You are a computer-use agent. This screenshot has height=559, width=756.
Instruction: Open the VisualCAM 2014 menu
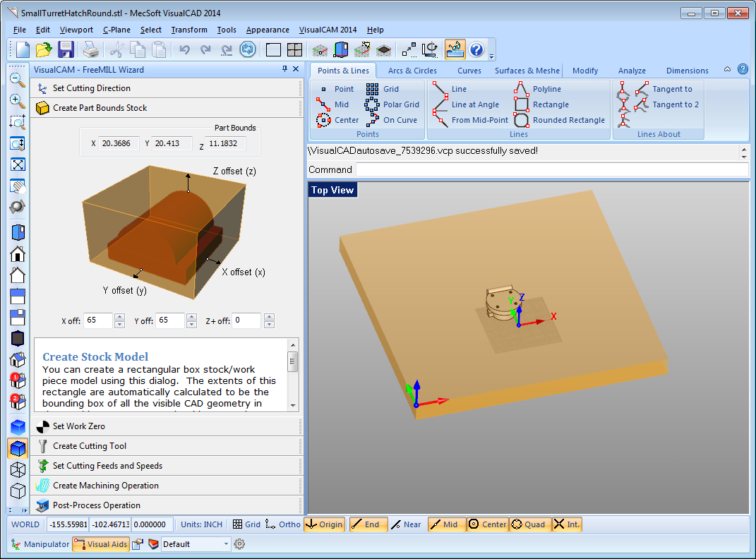click(328, 30)
